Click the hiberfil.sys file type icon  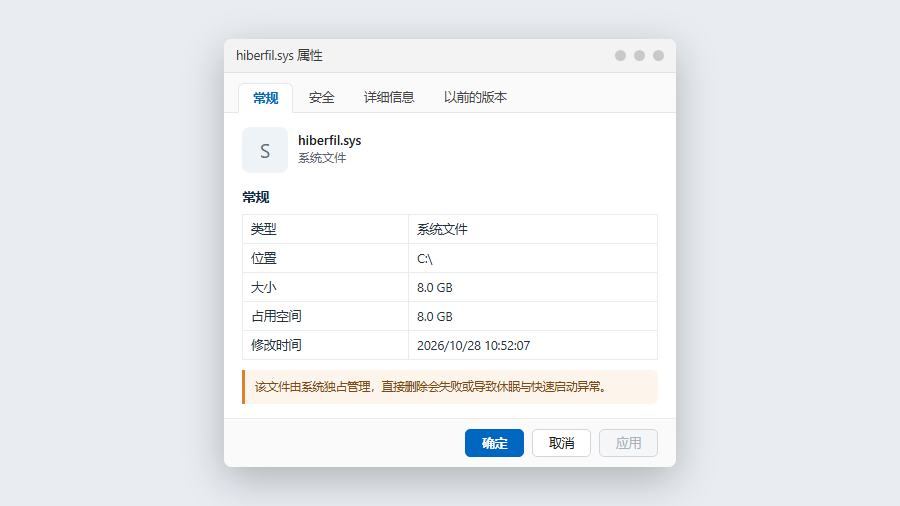(x=265, y=150)
